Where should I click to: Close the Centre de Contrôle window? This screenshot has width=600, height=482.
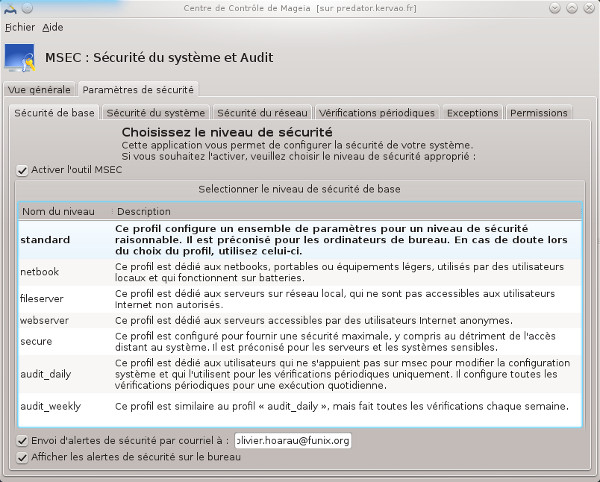pyautogui.click(x=589, y=8)
